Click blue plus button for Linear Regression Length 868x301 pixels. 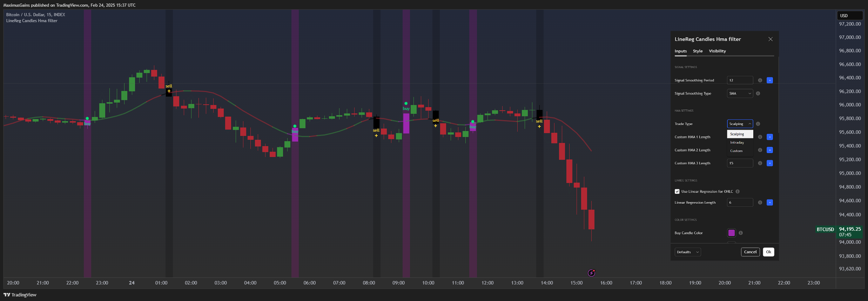(770, 203)
